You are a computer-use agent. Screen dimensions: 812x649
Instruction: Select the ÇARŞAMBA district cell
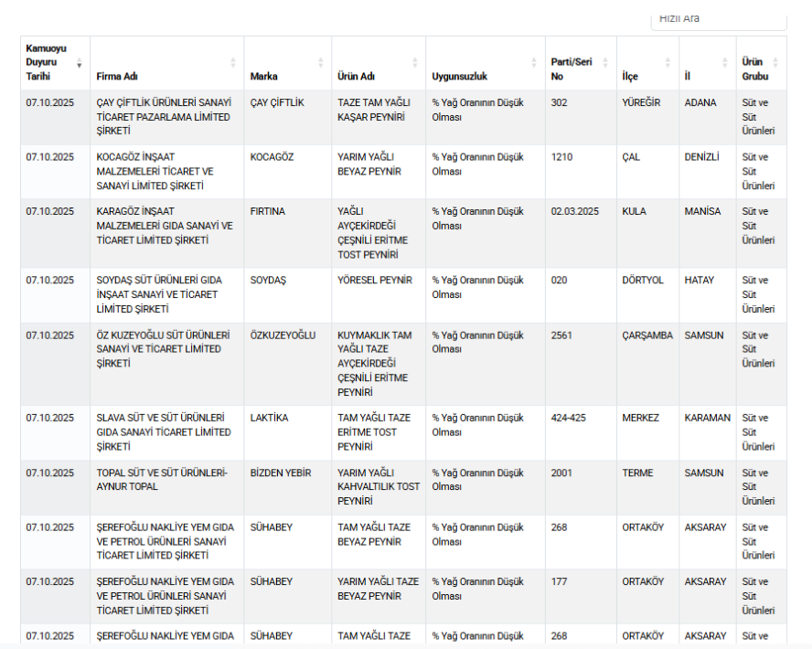pyautogui.click(x=646, y=335)
